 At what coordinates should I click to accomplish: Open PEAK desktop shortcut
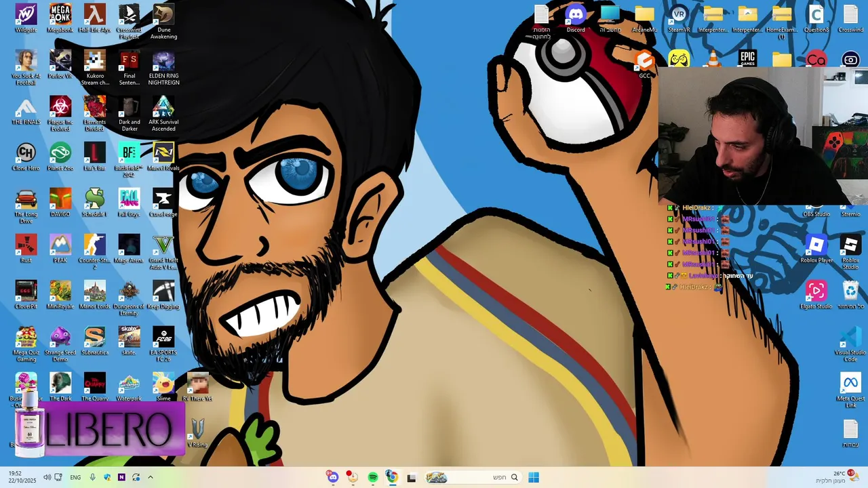click(60, 249)
